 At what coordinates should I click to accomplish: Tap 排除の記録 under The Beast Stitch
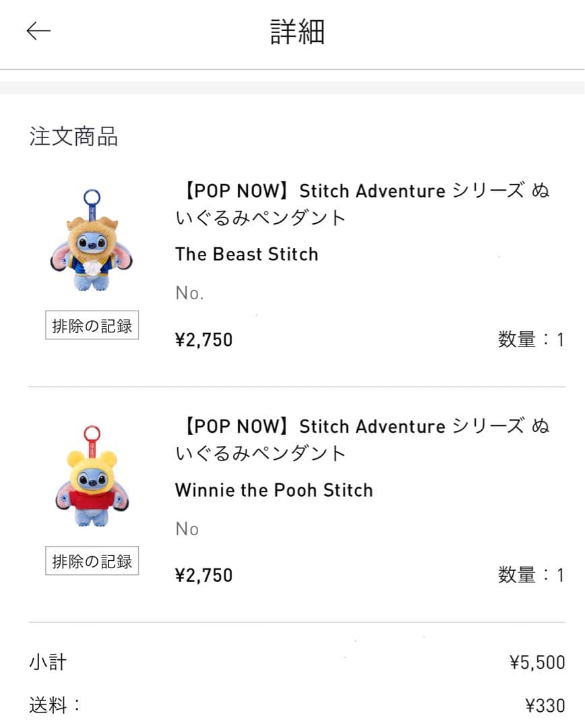92,326
